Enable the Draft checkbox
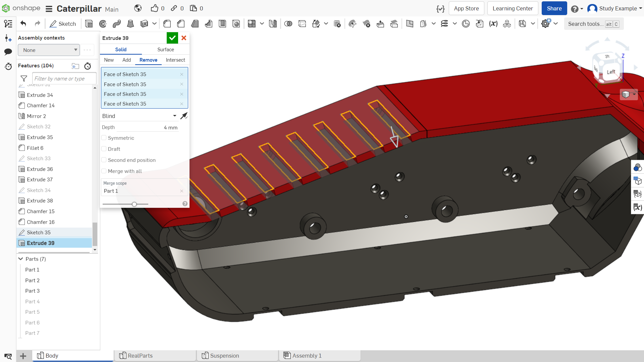644x362 pixels. pos(104,149)
